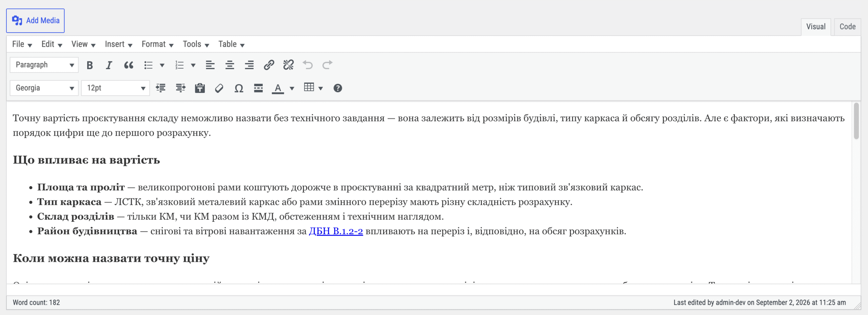868x315 pixels.
Task: Open the Paragraph format dropdown
Action: (44, 65)
